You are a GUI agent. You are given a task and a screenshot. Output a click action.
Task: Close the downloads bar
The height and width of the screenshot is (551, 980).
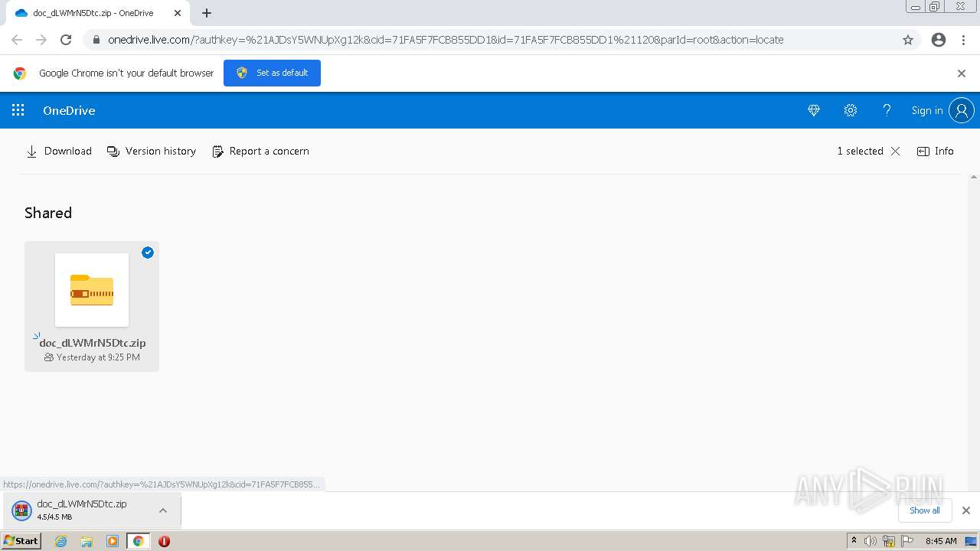point(966,510)
